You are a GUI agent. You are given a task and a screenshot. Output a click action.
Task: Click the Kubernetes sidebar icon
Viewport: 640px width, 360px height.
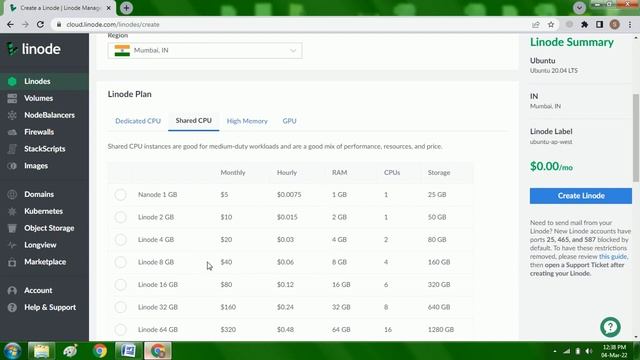[12, 211]
